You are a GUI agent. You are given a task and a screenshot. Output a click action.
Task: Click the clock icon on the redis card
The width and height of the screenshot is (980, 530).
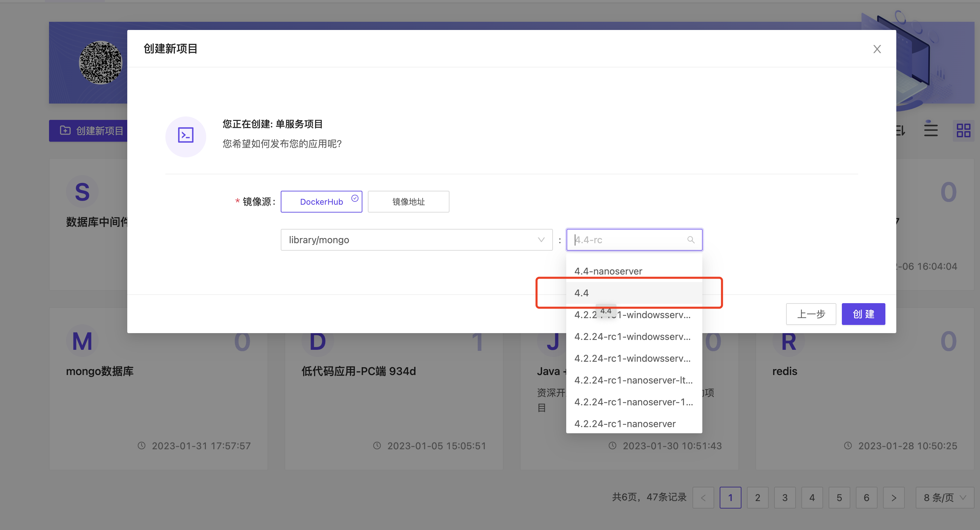pos(847,446)
